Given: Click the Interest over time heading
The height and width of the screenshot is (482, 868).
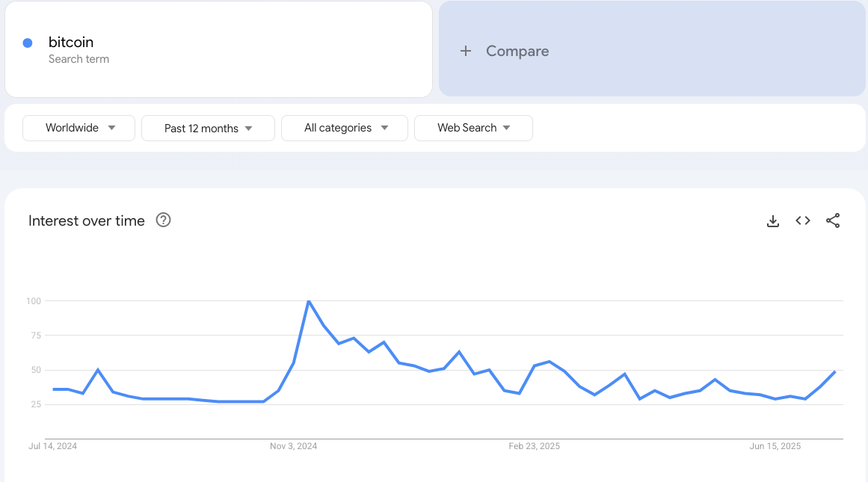Looking at the screenshot, I should pos(87,220).
